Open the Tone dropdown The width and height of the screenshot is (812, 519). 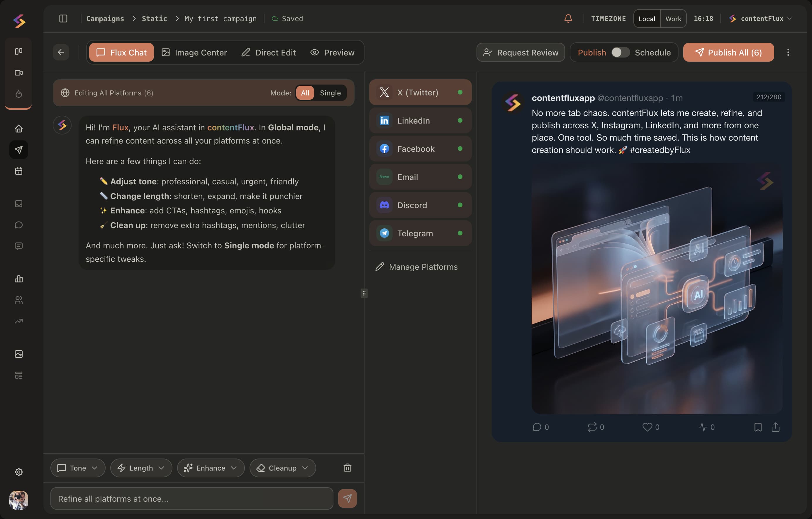coord(77,468)
